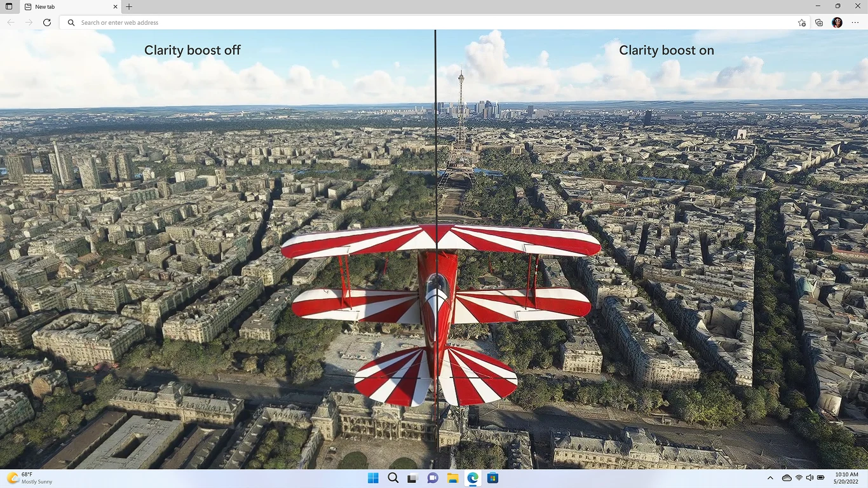The image size is (868, 488).
Task: Add this page to favorites
Action: [801, 22]
